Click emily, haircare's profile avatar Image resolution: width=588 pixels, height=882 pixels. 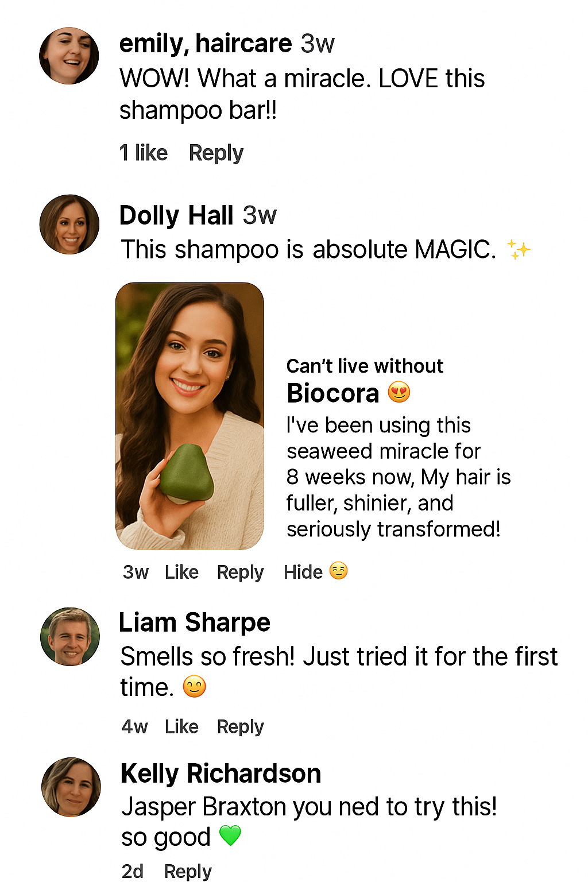(69, 56)
